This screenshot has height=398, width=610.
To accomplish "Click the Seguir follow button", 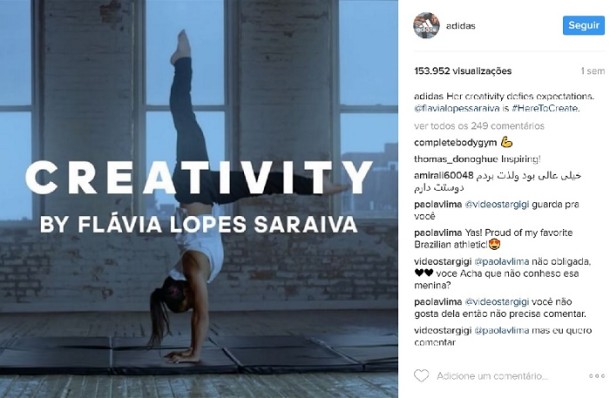I will click(x=584, y=26).
